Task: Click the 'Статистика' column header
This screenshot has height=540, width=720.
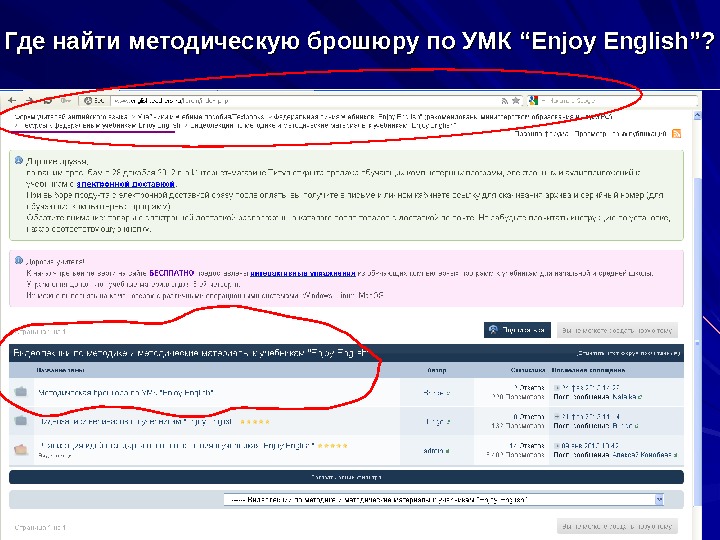Action: 527,370
